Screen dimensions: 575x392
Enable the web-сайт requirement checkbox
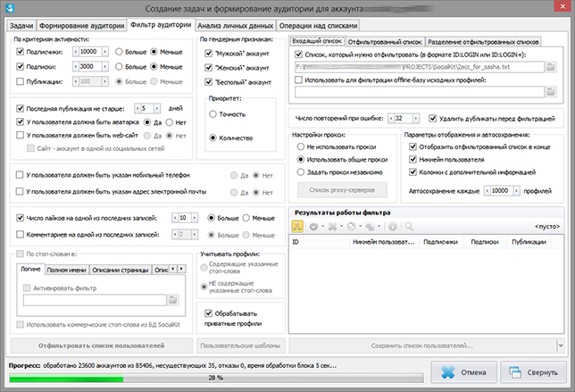tap(21, 136)
